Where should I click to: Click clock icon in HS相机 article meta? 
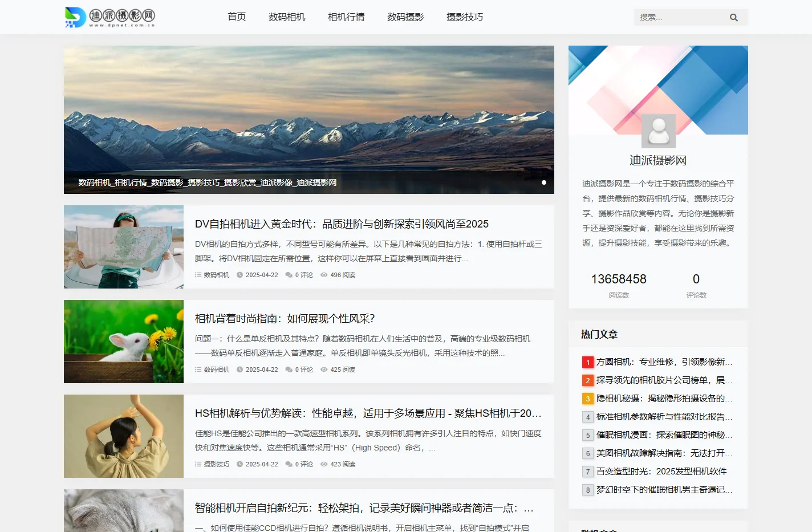click(x=239, y=464)
